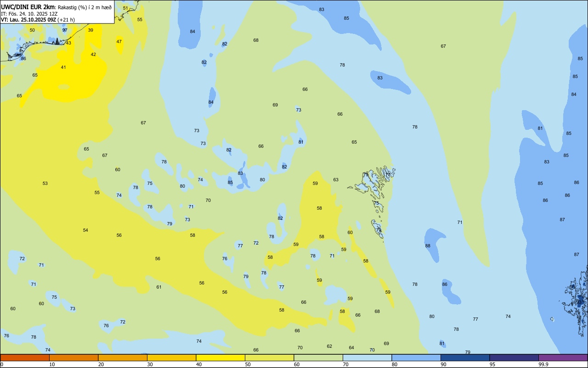The image size is (588, 368).
Task: Click the 10–20 orange legend segment
Action: [x=73, y=357]
